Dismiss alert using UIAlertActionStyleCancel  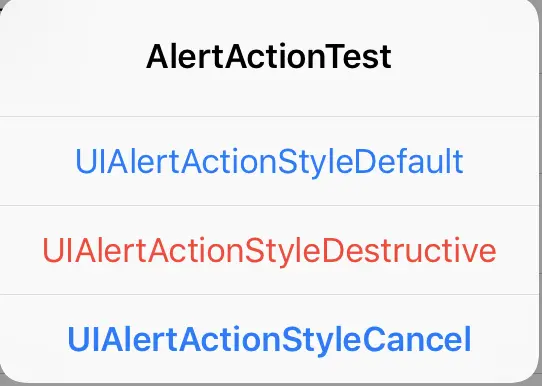[x=269, y=339]
